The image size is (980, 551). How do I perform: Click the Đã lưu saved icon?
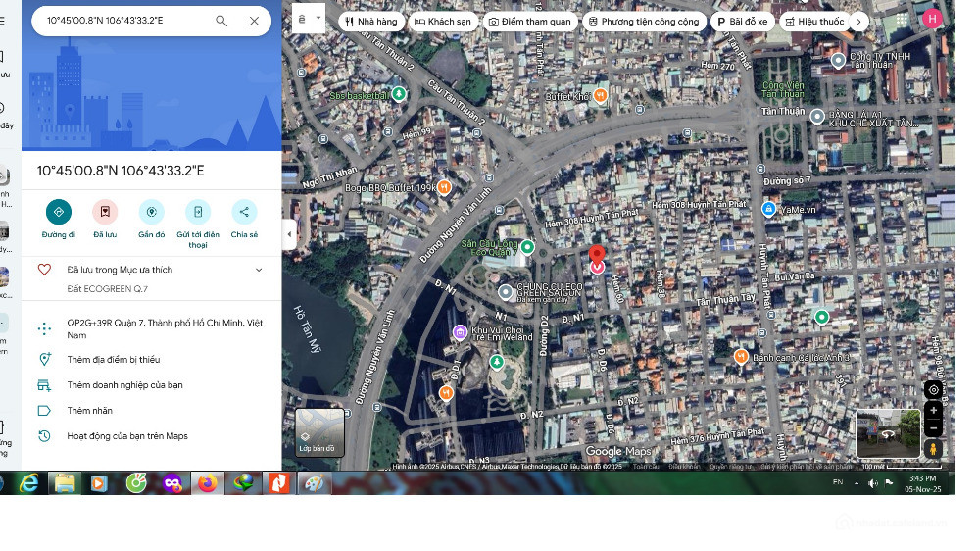105,212
